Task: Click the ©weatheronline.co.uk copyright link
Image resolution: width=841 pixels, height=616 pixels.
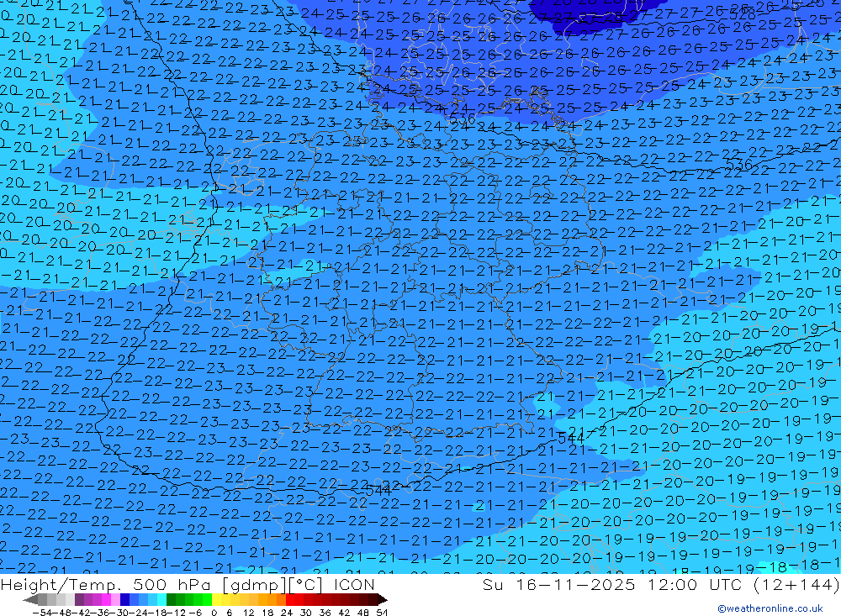Action: tap(770, 608)
